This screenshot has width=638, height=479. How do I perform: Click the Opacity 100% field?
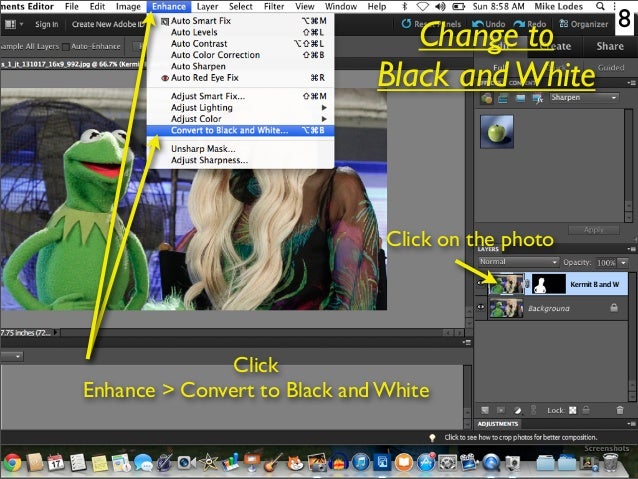coord(606,262)
